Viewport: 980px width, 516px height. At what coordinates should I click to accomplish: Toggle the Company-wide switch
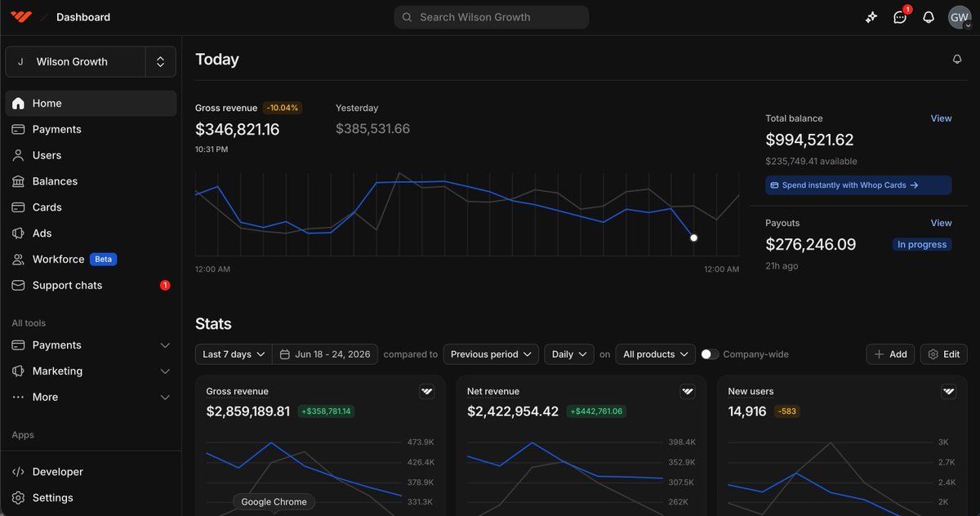pos(710,354)
